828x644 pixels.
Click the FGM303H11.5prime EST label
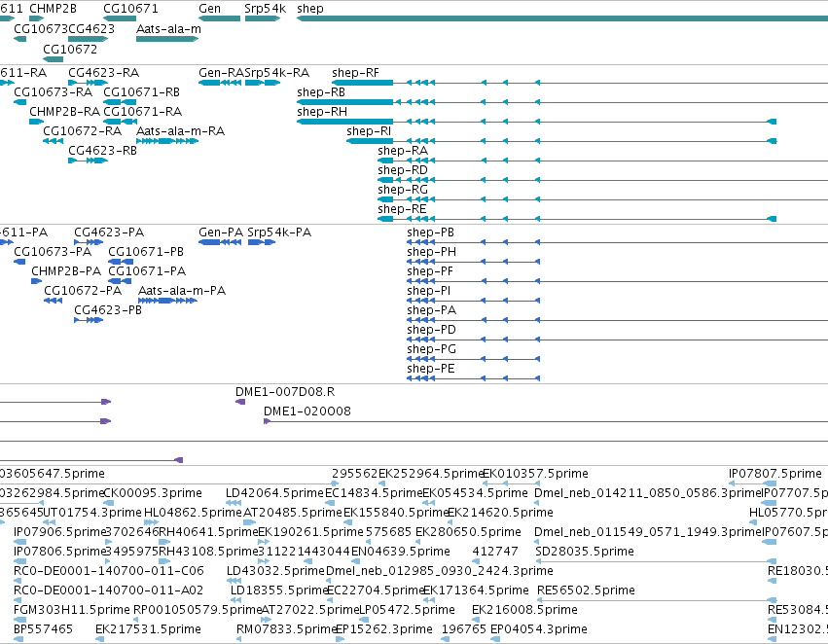[72, 610]
